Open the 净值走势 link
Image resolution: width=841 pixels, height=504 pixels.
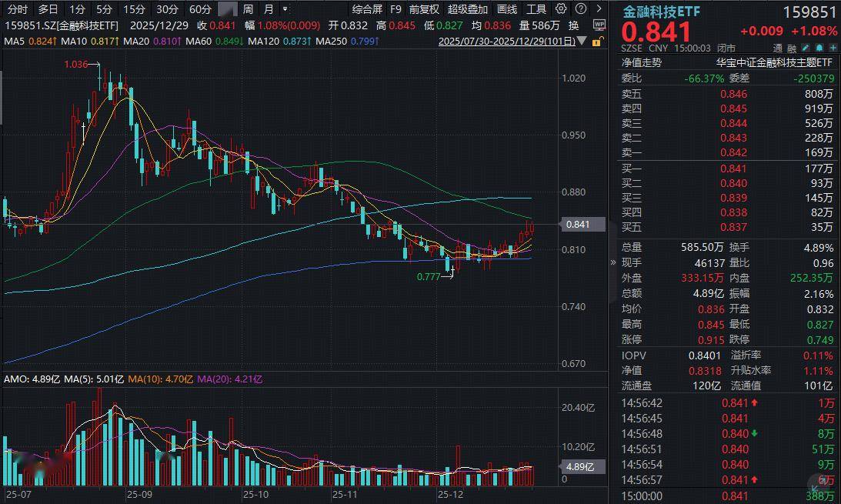tap(641, 63)
